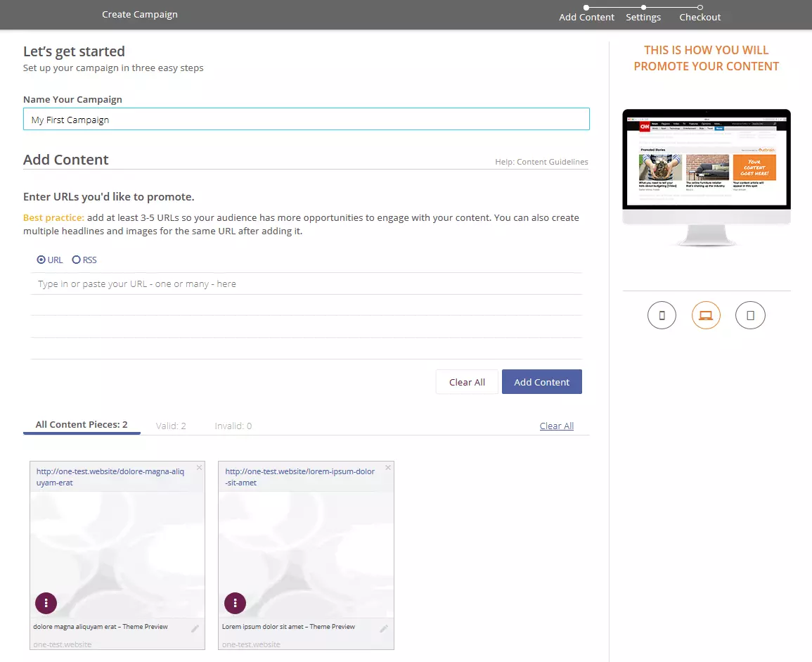
Task: Switch to All Content Pieces tab
Action: 82,425
